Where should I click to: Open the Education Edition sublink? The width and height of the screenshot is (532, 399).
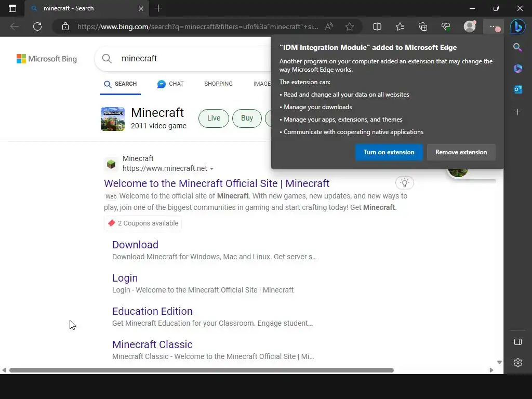coord(152,311)
